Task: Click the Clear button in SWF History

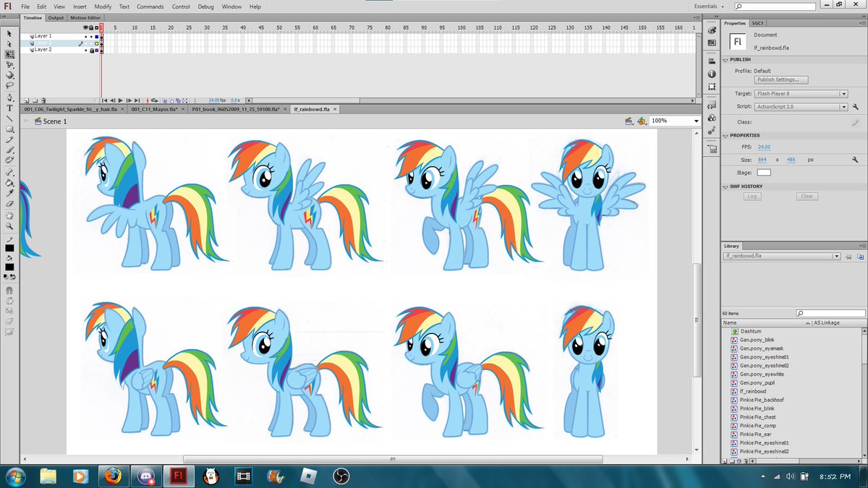Action: click(x=807, y=197)
